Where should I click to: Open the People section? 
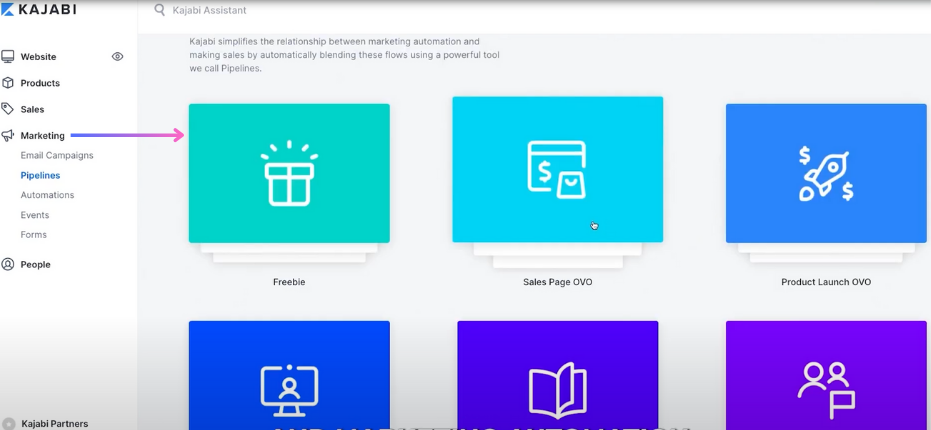pyautogui.click(x=36, y=264)
